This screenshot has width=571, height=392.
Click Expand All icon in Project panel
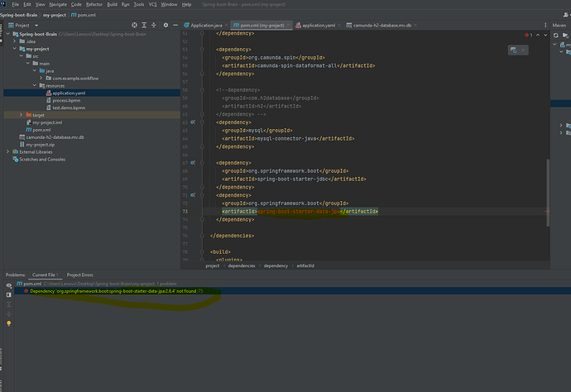[144, 25]
